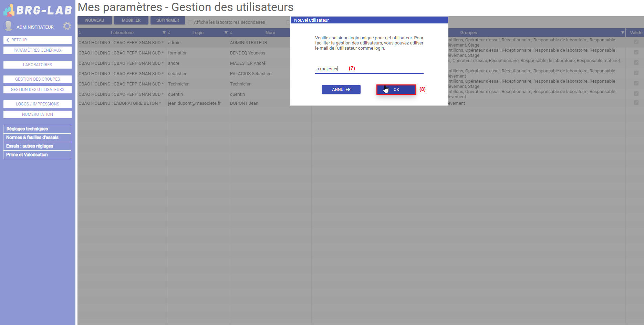
Task: Select the 'quentin' login cell
Action: click(198, 94)
